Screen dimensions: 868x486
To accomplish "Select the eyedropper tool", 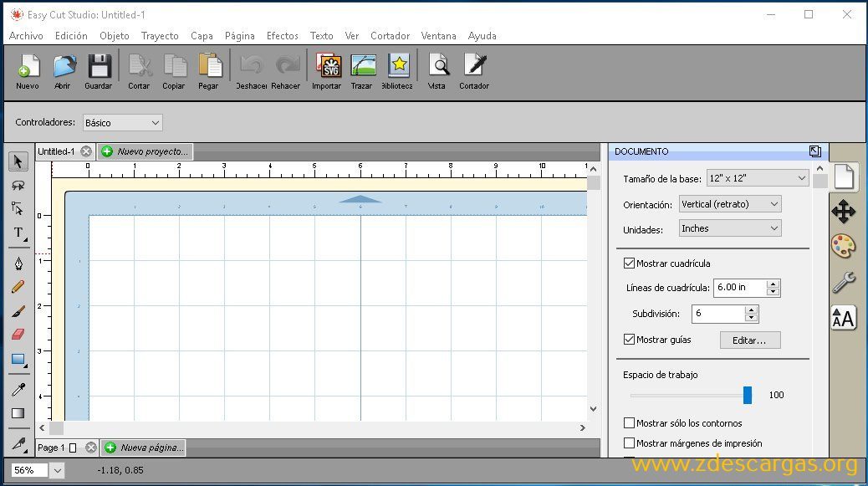I will (18, 390).
